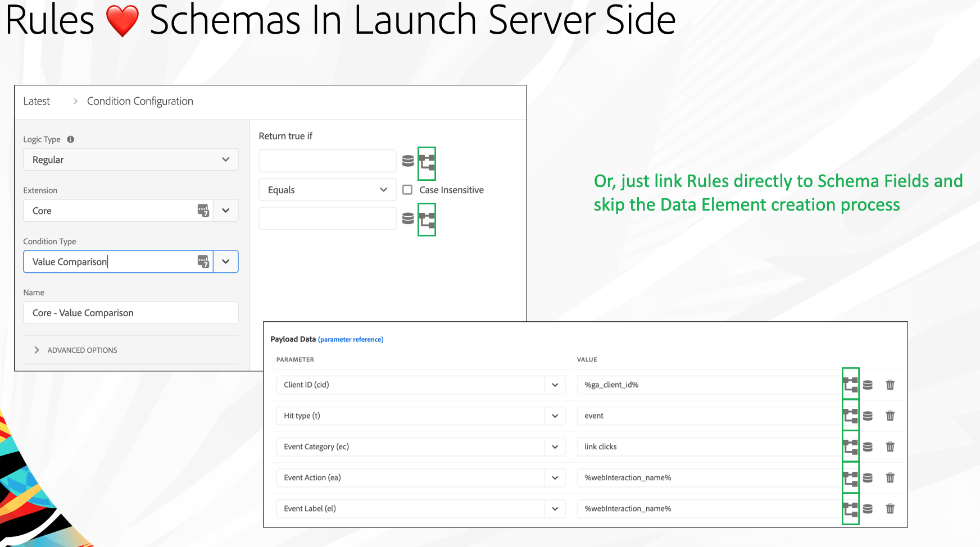Expand ADVANCED OPTIONS section
Viewport: 980px width, 547px height.
point(75,350)
